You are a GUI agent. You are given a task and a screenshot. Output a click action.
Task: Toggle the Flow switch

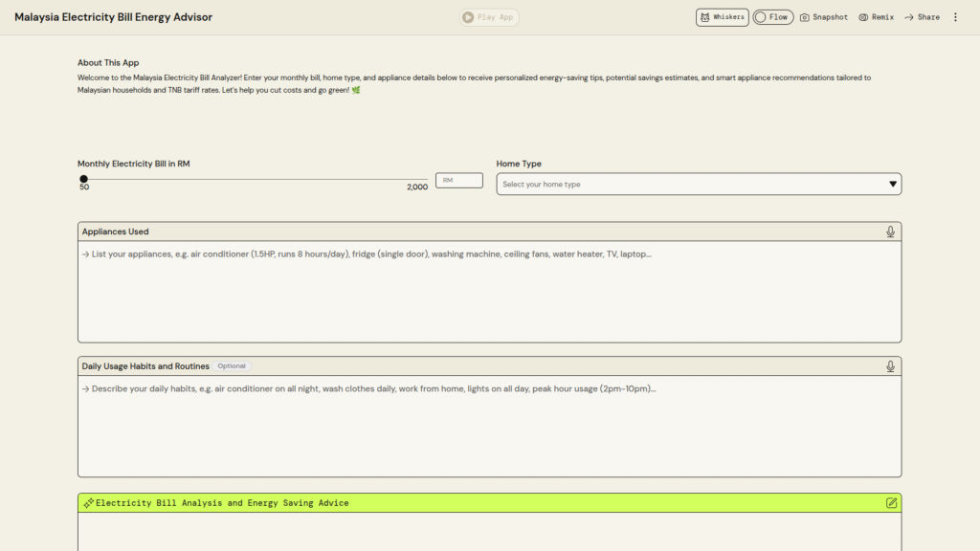[x=772, y=17]
